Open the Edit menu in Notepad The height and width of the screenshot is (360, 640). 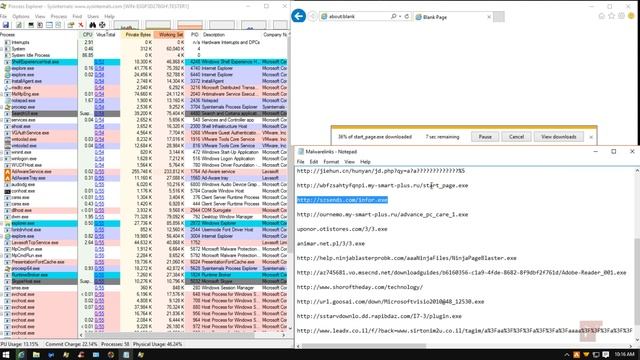pos(313,162)
